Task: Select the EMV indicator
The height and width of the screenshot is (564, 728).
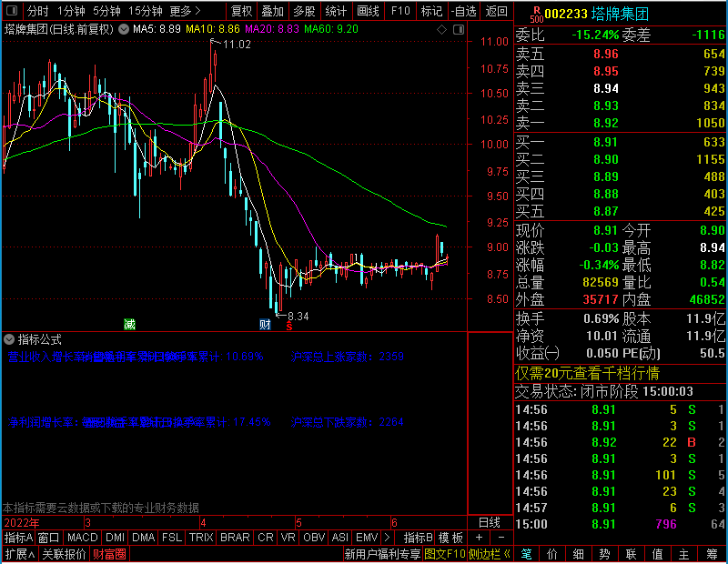Action: coord(367,538)
